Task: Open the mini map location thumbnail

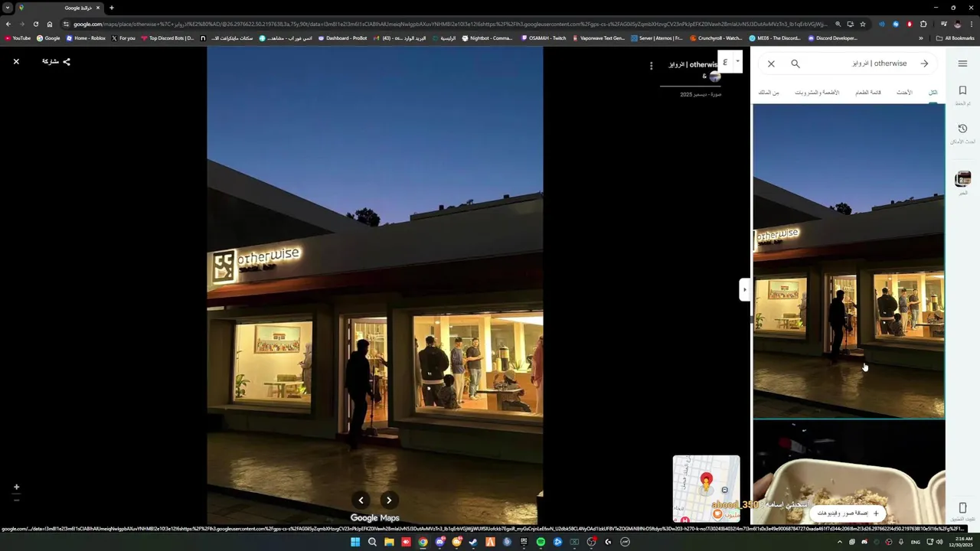Action: pyautogui.click(x=706, y=488)
